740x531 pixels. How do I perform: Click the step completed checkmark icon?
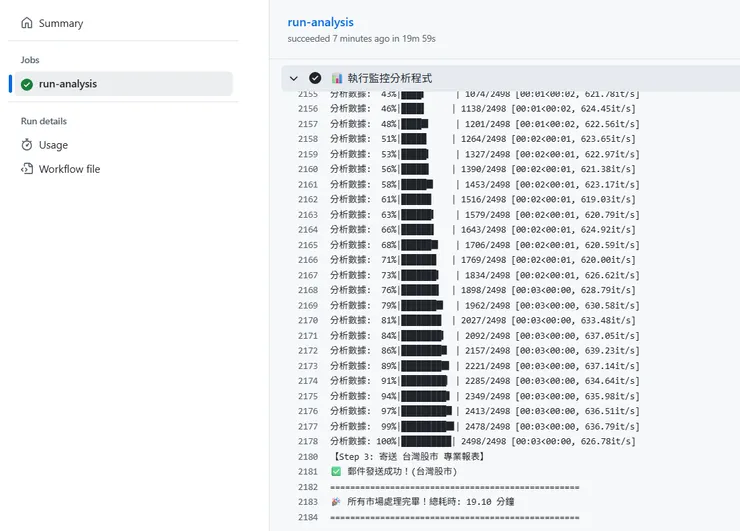coord(315,78)
